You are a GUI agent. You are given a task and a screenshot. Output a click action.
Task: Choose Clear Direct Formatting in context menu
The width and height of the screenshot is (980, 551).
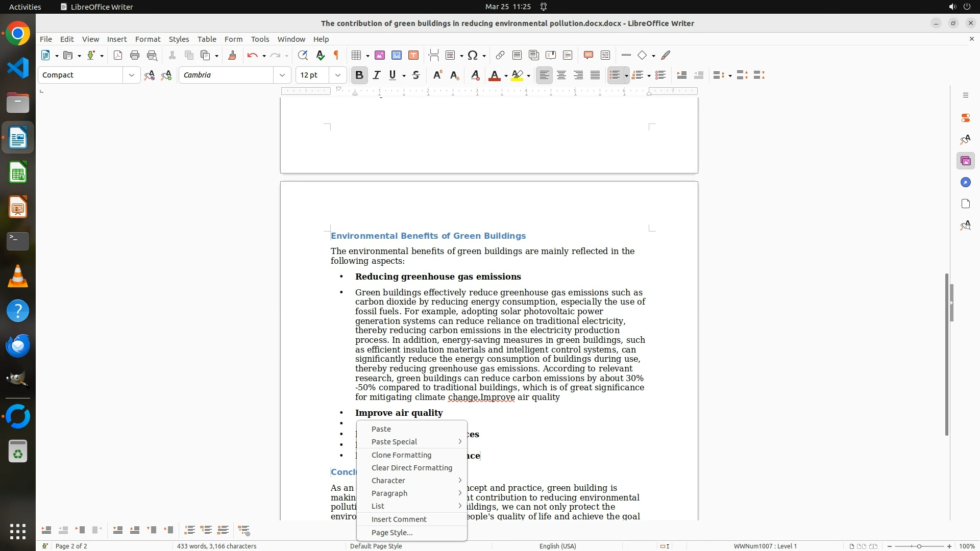pyautogui.click(x=411, y=468)
